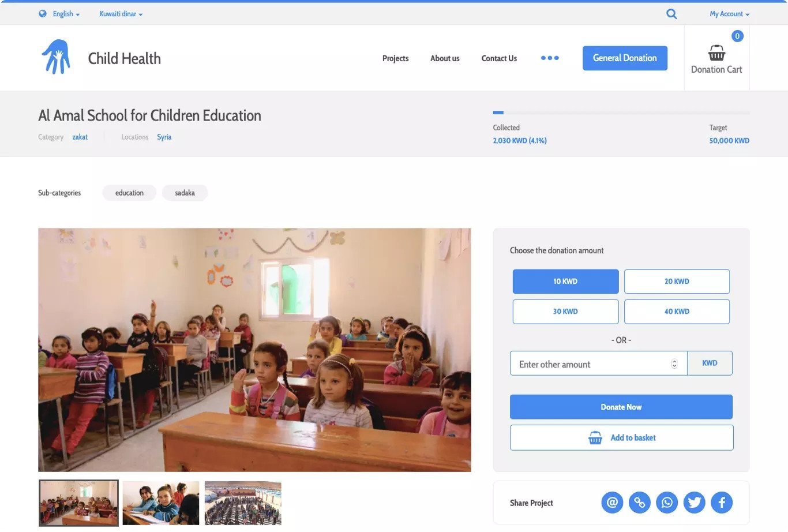This screenshot has width=788, height=532.
Task: Open the Kuwaiti dinar currency dropdown
Action: click(121, 14)
